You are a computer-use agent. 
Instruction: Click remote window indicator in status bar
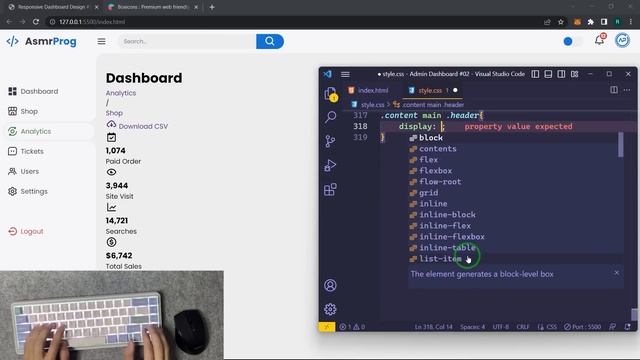tap(327, 327)
